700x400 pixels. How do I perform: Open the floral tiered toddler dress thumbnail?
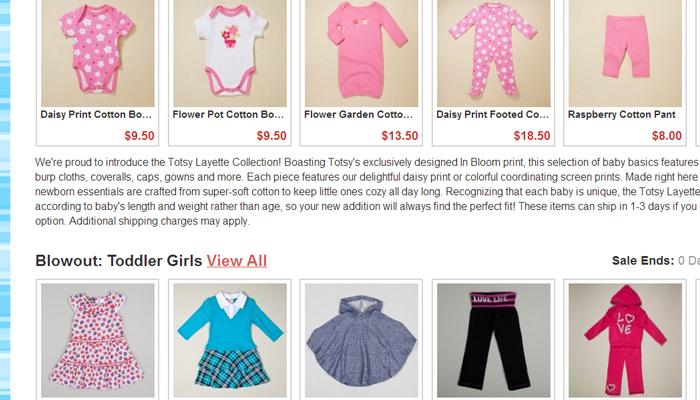coord(98,340)
